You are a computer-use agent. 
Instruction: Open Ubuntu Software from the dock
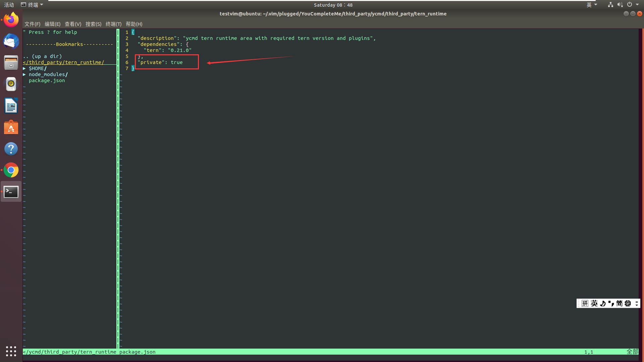11,127
